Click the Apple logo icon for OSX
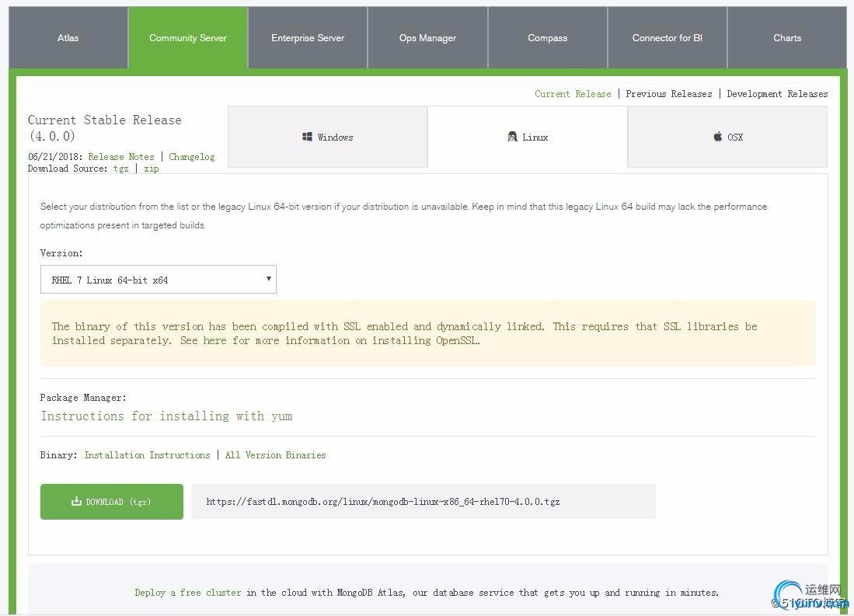Image resolution: width=854 pixels, height=616 pixels. point(718,136)
